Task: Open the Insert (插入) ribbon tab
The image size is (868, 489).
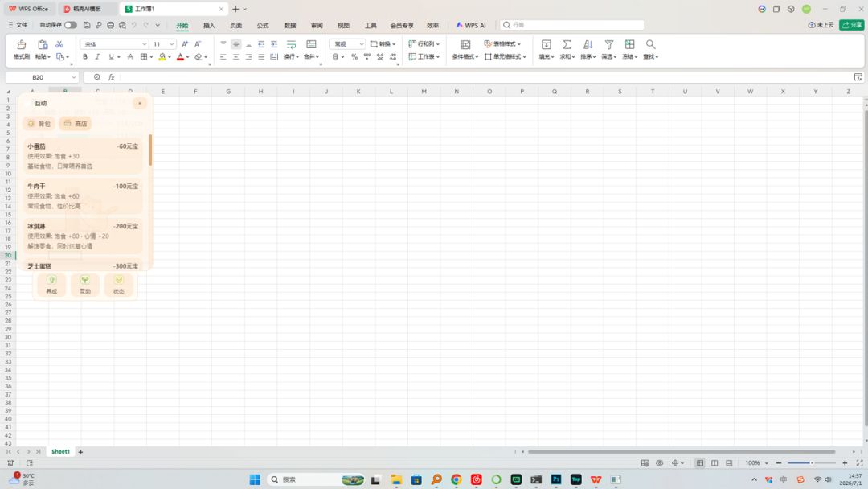Action: pyautogui.click(x=209, y=26)
